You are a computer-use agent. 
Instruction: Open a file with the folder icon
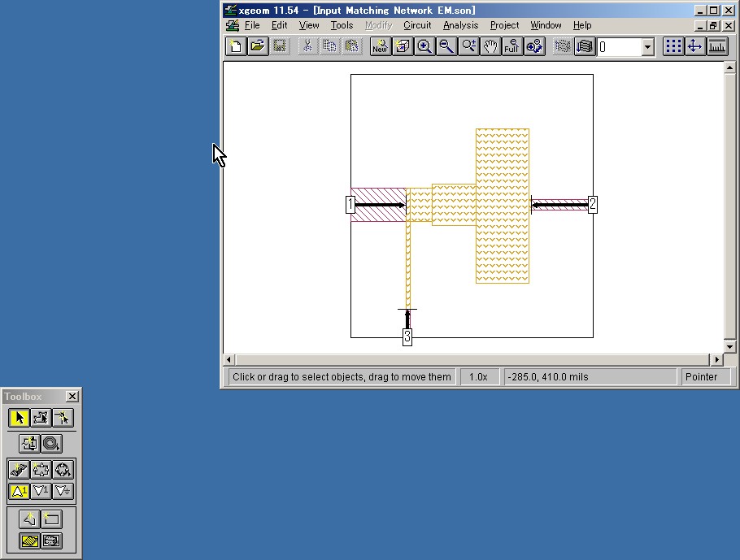(x=258, y=46)
